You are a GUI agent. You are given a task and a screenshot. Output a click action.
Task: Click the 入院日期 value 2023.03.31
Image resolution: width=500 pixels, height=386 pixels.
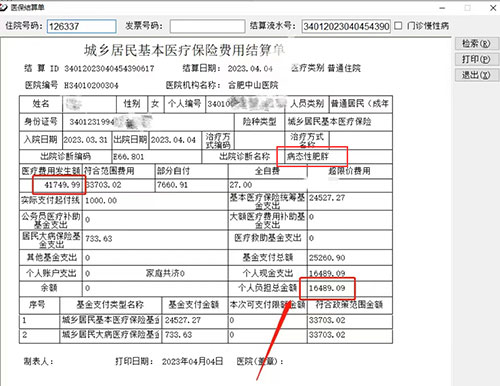(x=85, y=140)
